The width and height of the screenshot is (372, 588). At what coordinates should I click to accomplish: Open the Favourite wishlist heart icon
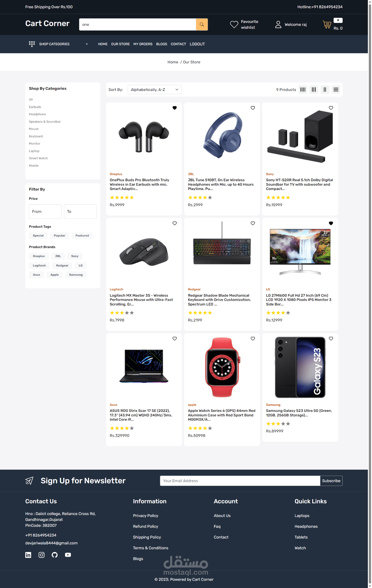click(234, 24)
